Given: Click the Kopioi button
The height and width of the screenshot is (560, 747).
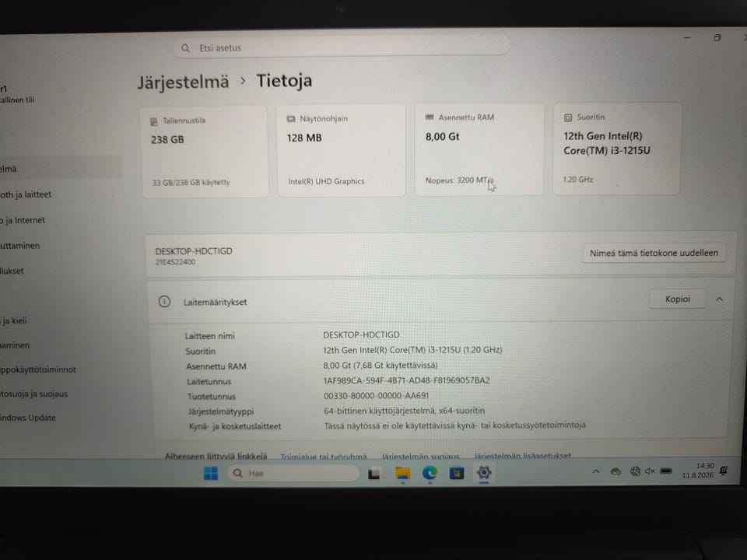Looking at the screenshot, I should click(x=678, y=299).
